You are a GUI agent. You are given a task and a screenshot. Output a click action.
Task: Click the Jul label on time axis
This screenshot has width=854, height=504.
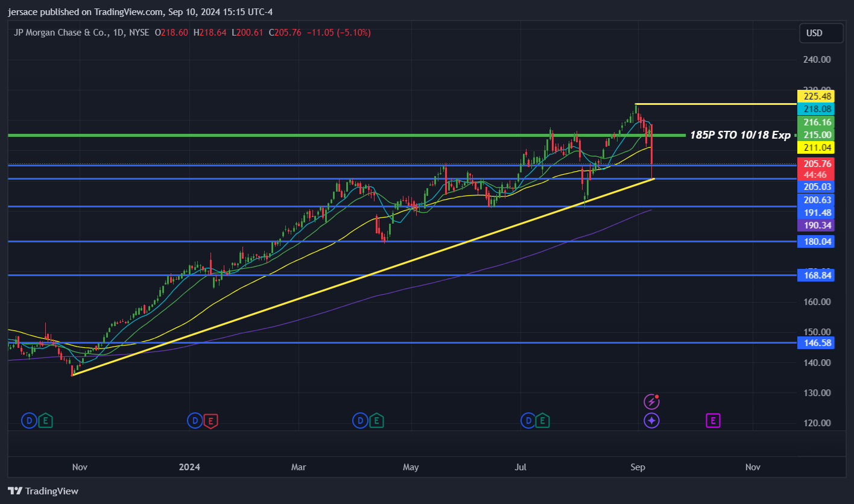tap(521, 467)
